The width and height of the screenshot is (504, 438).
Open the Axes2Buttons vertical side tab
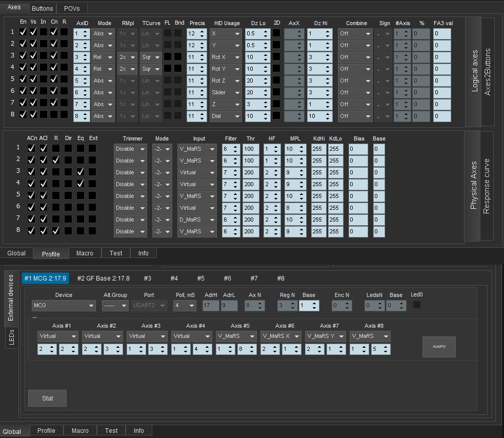(x=488, y=72)
